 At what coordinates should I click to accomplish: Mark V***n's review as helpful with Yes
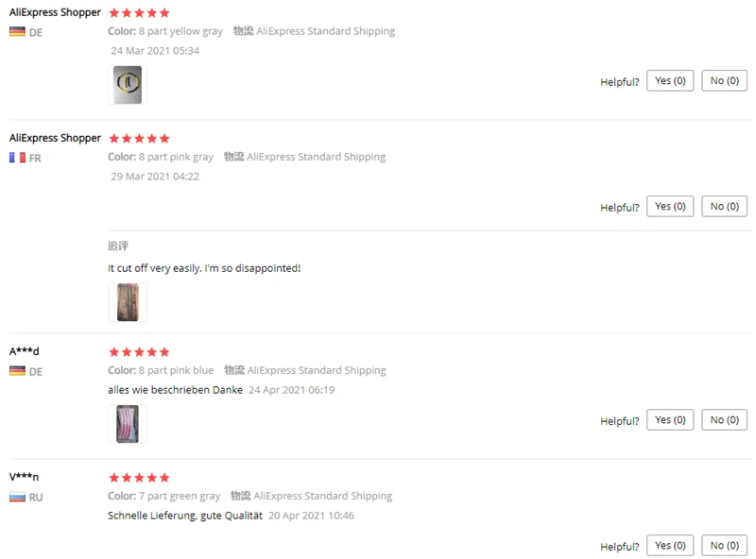(x=670, y=546)
